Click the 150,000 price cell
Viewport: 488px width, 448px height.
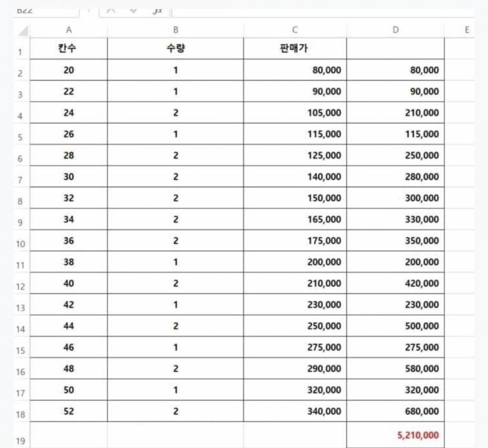click(x=295, y=198)
